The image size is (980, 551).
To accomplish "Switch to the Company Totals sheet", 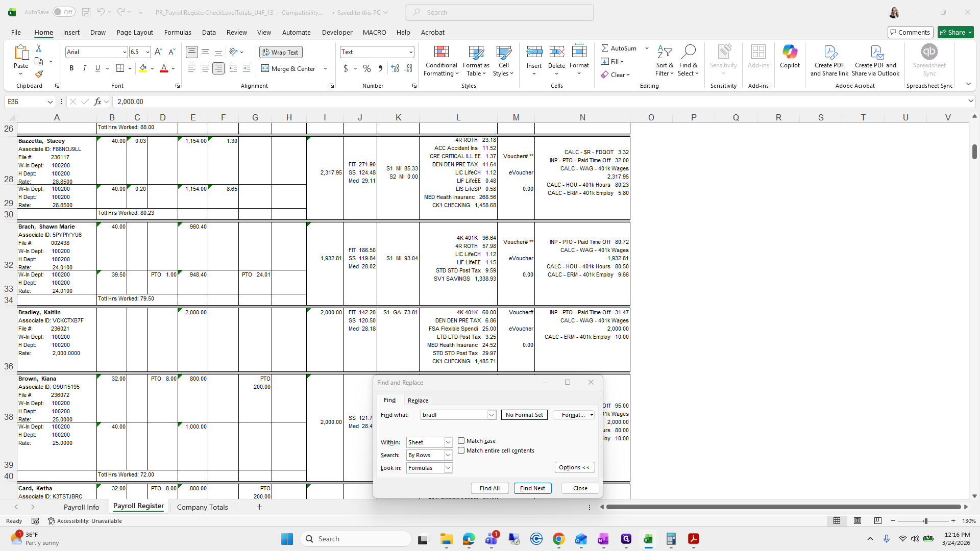I will coord(202,507).
